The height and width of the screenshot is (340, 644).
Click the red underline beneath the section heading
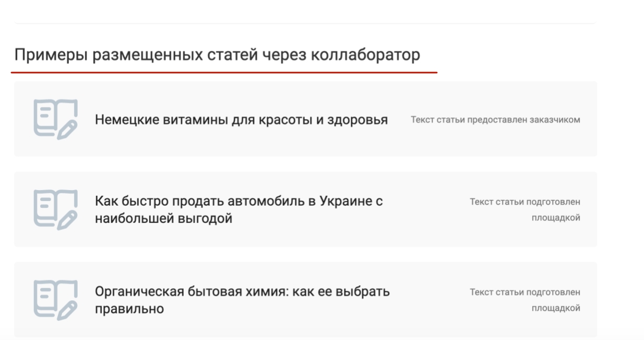point(224,73)
